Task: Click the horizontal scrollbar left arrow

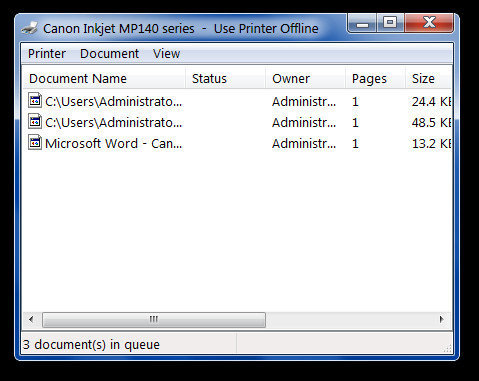Action: 31,320
